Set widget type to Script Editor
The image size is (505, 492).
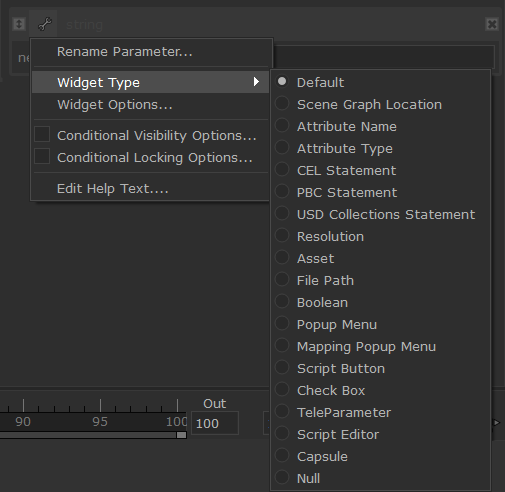point(381,434)
